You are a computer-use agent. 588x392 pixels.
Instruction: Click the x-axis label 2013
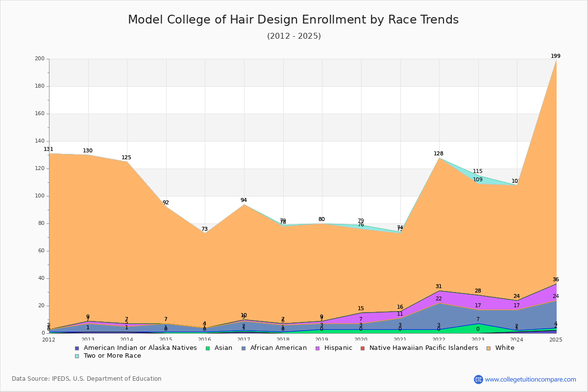(x=88, y=340)
